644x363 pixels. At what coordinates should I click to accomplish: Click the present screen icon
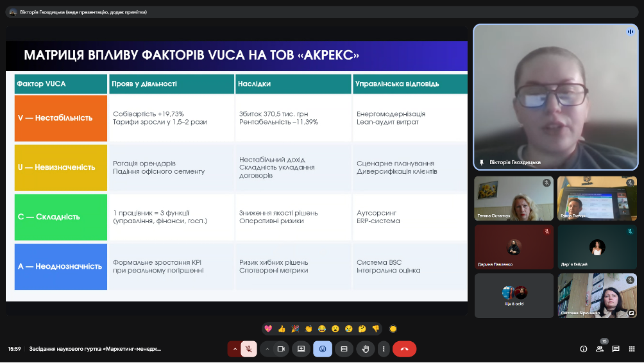coord(301,349)
